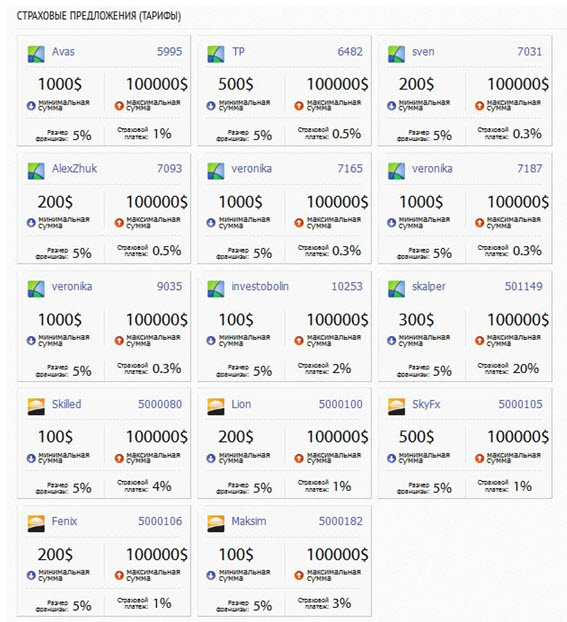Click the orange logo icon beside Maksim
Screen dimensions: 567x622
(x=216, y=524)
